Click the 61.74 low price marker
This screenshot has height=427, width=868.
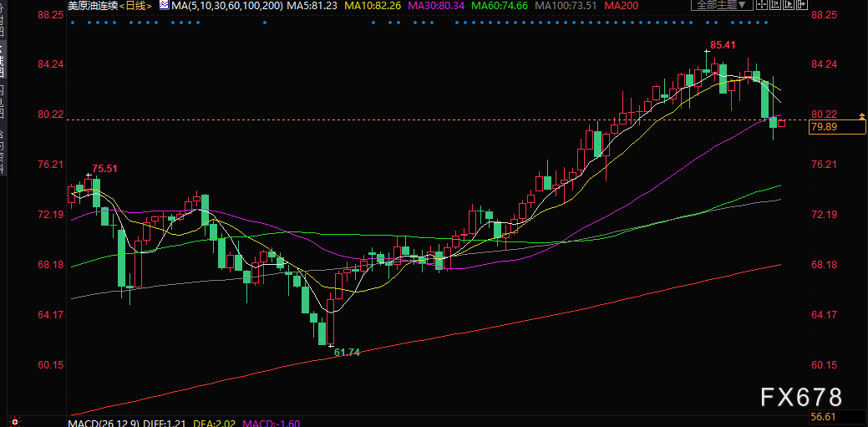348,353
